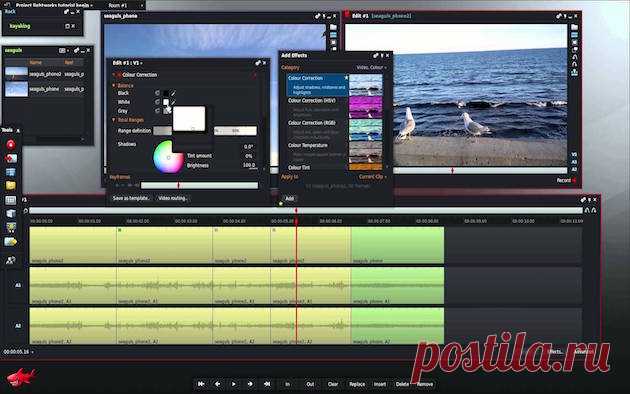Click the Delete button
Viewport: 630px width, 394px height.
(402, 384)
